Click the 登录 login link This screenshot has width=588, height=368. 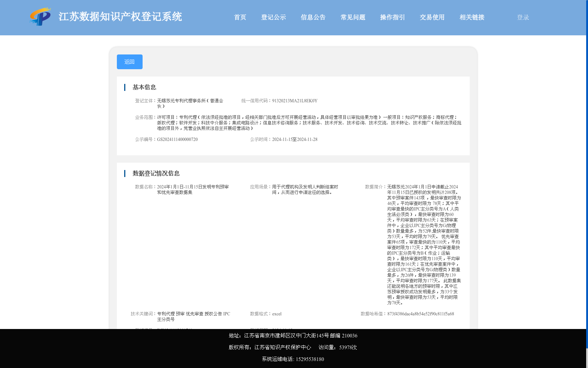(523, 17)
